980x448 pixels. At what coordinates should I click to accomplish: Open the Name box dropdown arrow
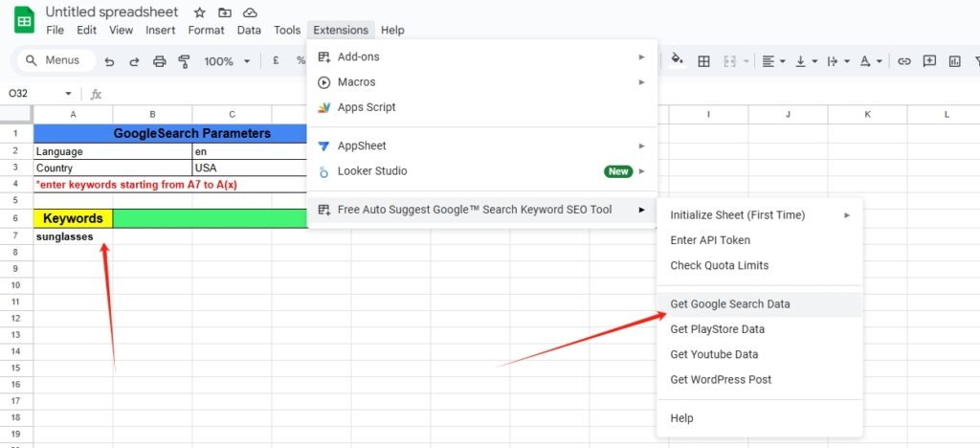68,94
